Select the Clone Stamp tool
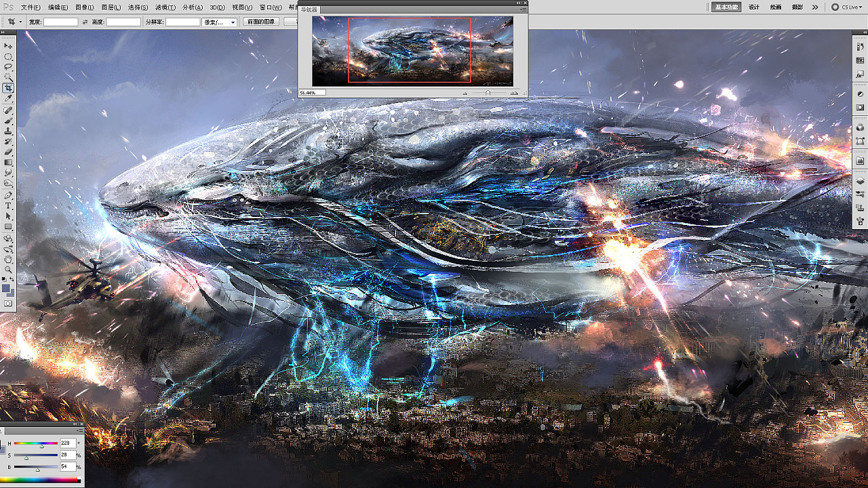Viewport: 868px width, 488px height. 8,131
